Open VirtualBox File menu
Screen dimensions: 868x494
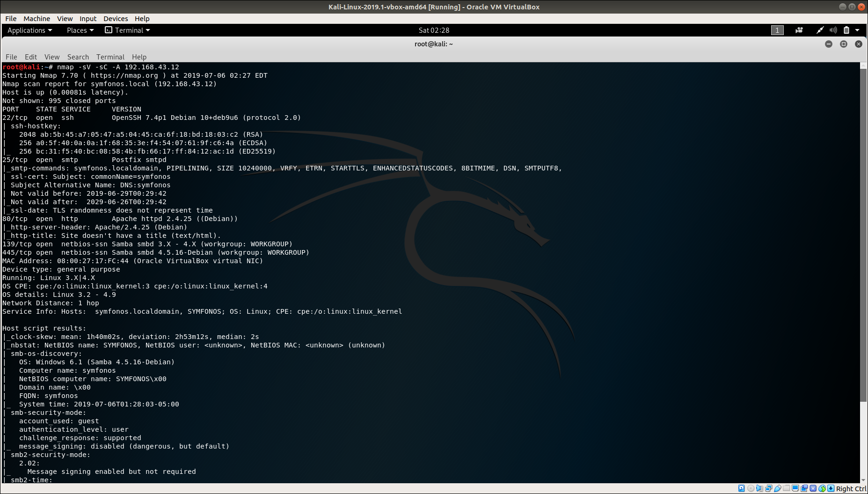coord(11,19)
